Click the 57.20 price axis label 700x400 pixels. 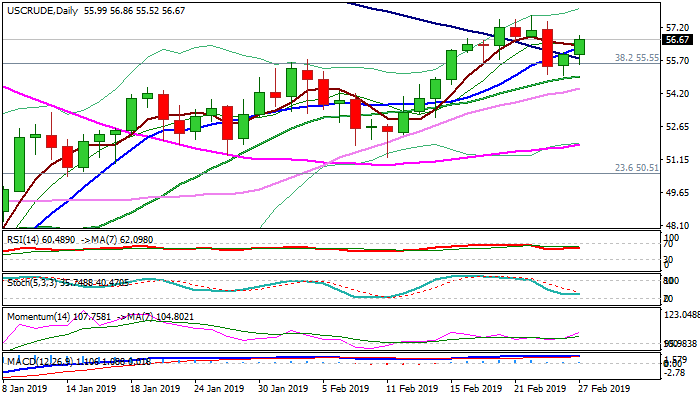676,27
